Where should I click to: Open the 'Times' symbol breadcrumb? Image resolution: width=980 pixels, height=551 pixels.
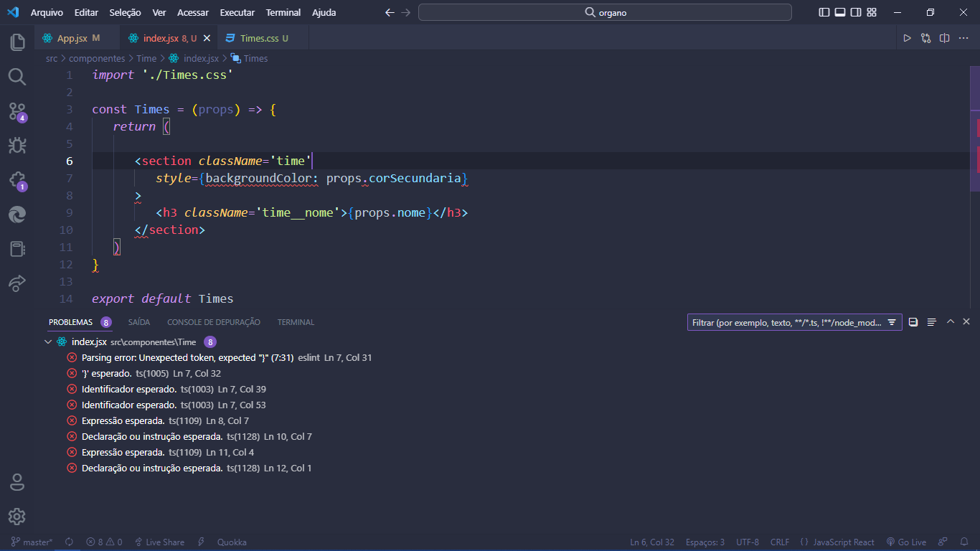[249, 59]
